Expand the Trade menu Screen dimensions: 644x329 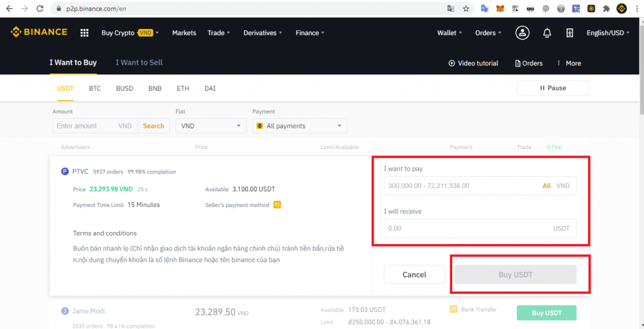pyautogui.click(x=219, y=33)
